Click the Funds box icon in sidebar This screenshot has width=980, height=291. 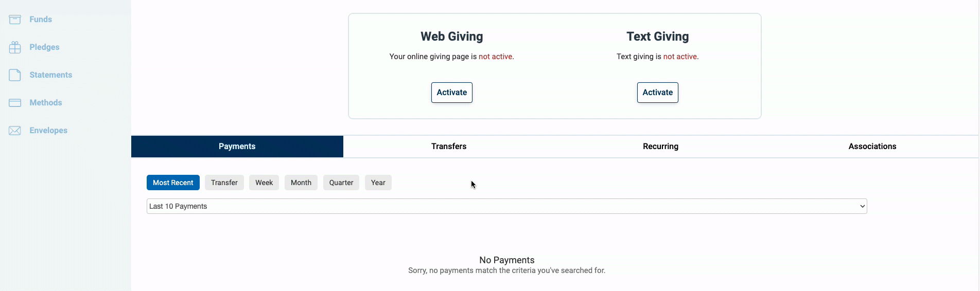tap(15, 20)
